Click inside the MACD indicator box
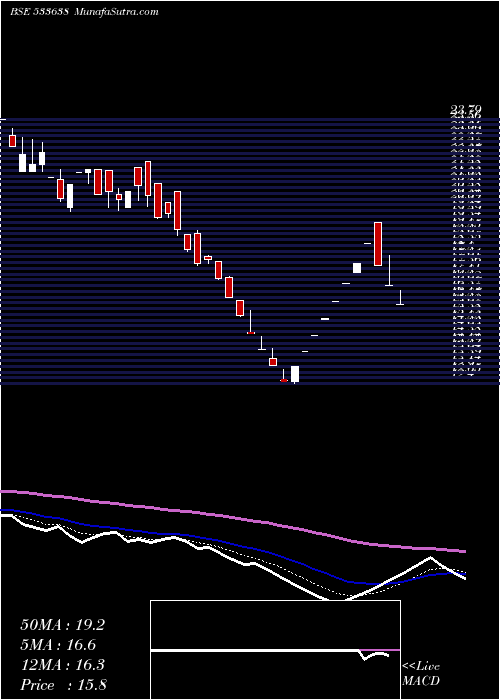This screenshot has width=500, height=700. pyautogui.click(x=275, y=650)
